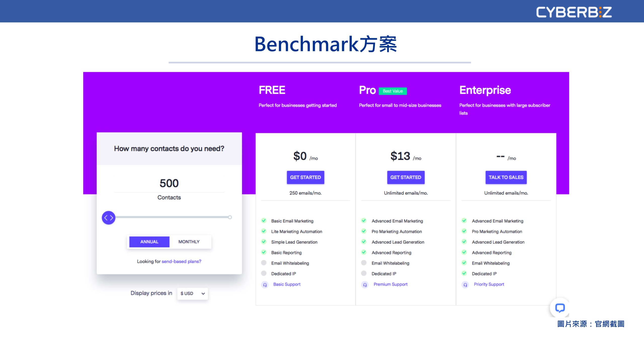Click TALK TO SALES for Enterprise
Screen dimensions: 644x337
pos(506,177)
